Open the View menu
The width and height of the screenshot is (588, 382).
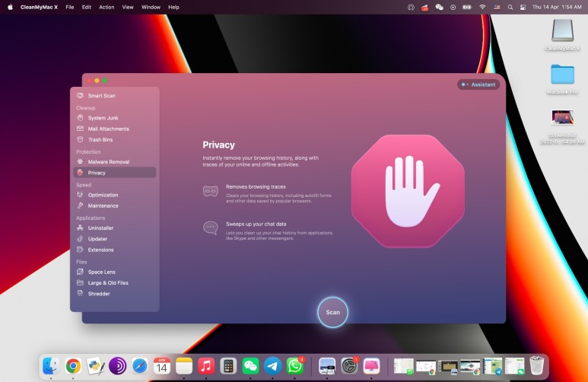pyautogui.click(x=128, y=7)
